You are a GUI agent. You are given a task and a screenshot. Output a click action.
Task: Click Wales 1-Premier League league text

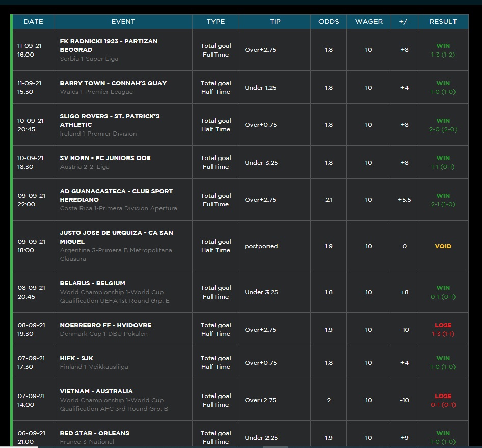pos(96,92)
